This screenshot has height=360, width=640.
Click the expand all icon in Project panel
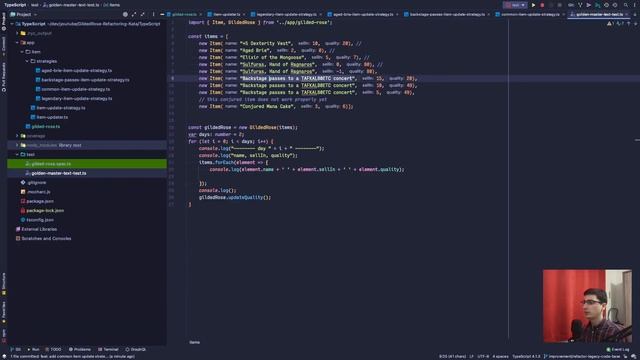(x=134, y=14)
